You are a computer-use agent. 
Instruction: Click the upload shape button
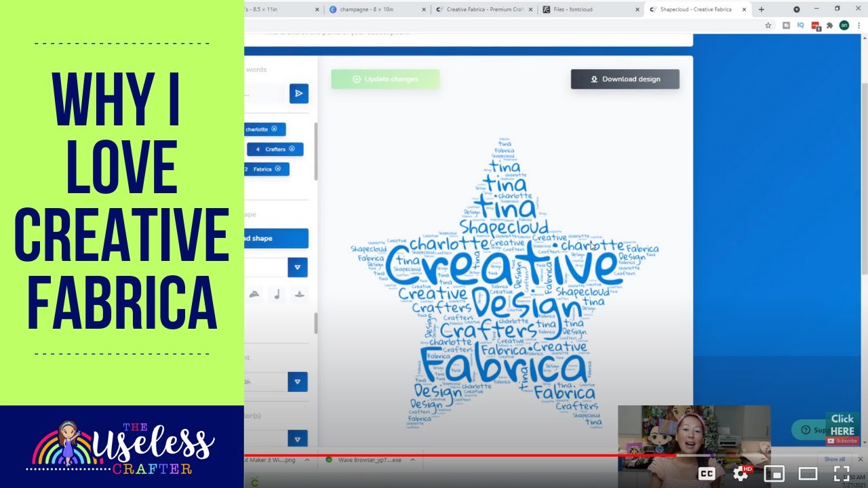point(277,239)
